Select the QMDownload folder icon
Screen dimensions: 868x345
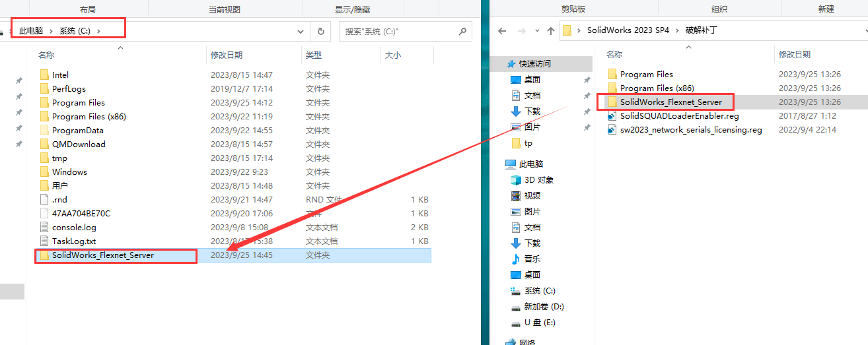coord(44,144)
